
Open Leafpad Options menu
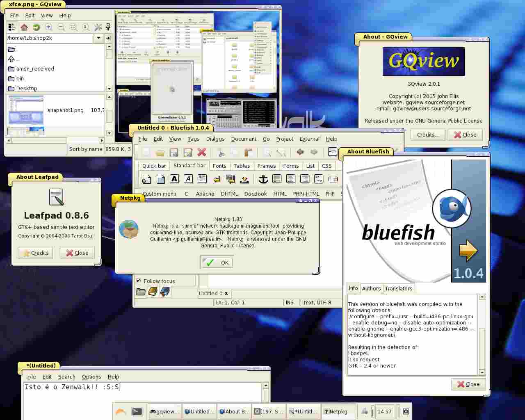click(91, 377)
